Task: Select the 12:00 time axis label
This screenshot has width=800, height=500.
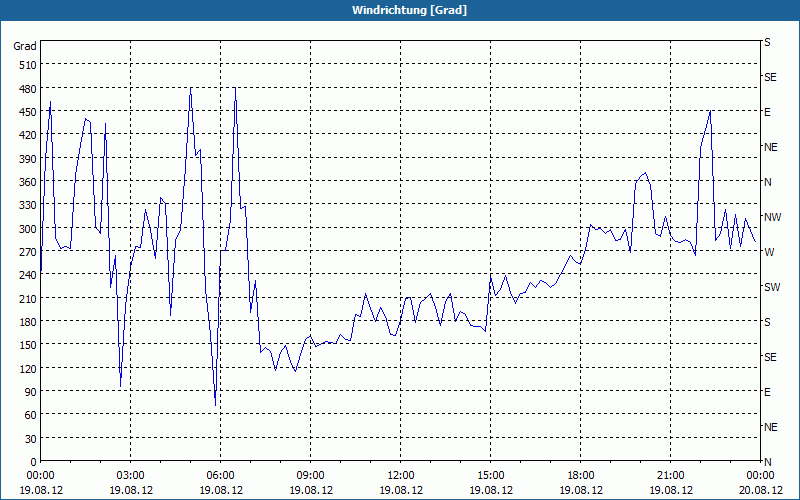Action: [x=401, y=476]
